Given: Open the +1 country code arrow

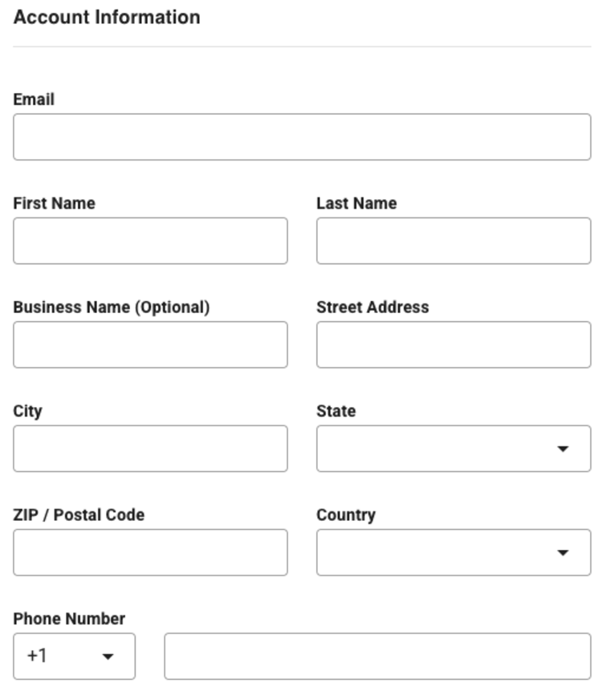Looking at the screenshot, I should pyautogui.click(x=108, y=657).
